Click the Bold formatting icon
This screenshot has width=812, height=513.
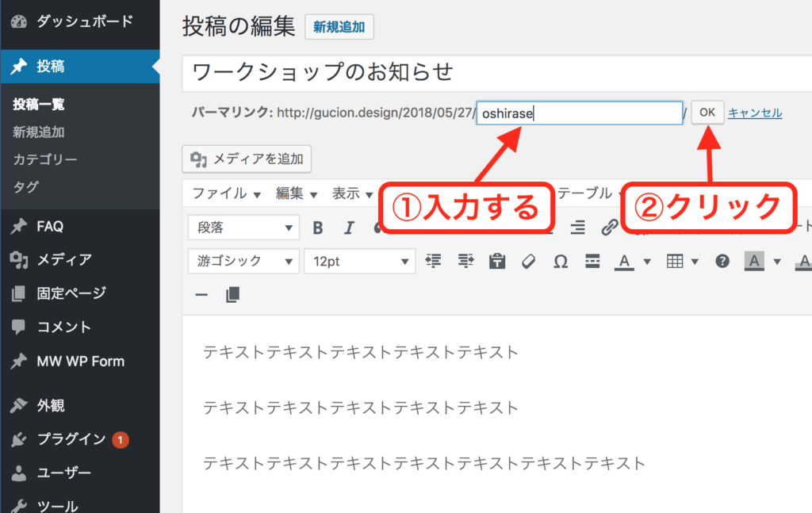click(x=318, y=228)
